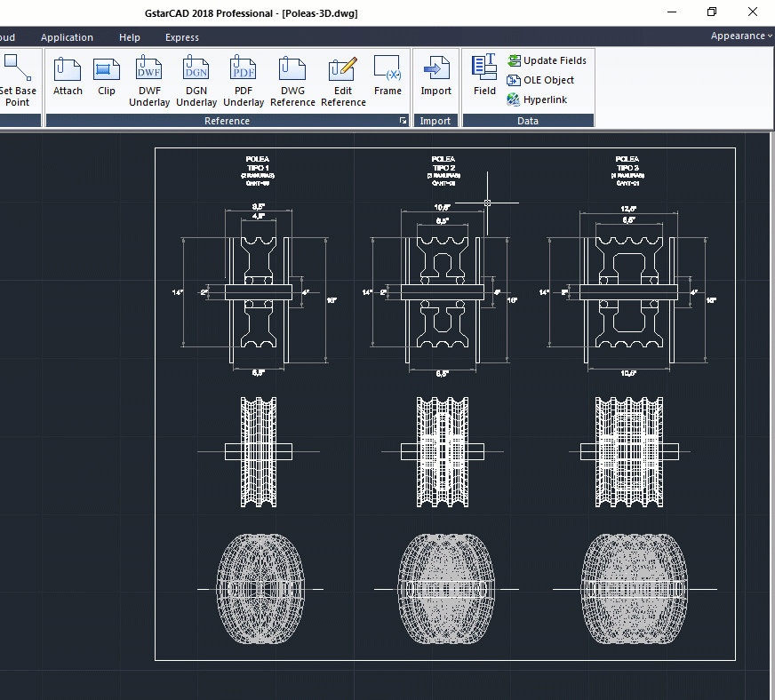
Task: Insert an OLE Object
Action: point(540,80)
